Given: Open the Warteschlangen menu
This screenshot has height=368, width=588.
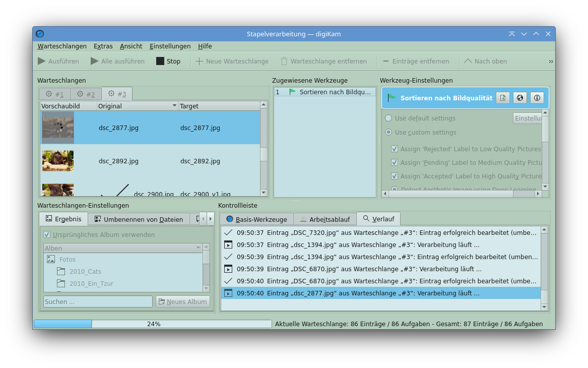Looking at the screenshot, I should pyautogui.click(x=62, y=46).
